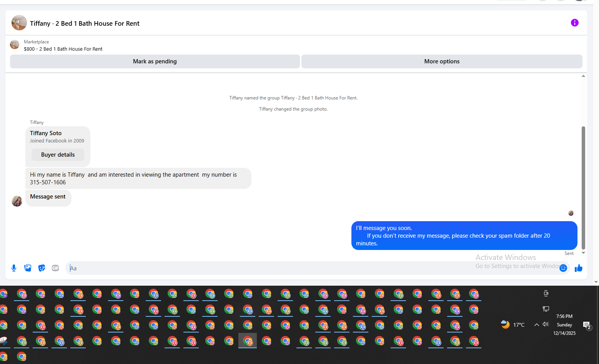
Task: Click Tiffany's message containing phone number
Action: point(138,178)
